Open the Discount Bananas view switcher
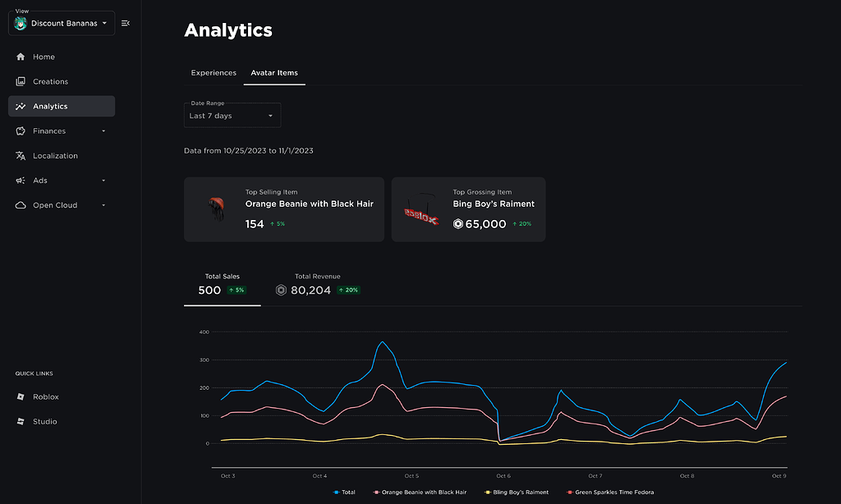Screen dimensions: 841x504 [61, 23]
